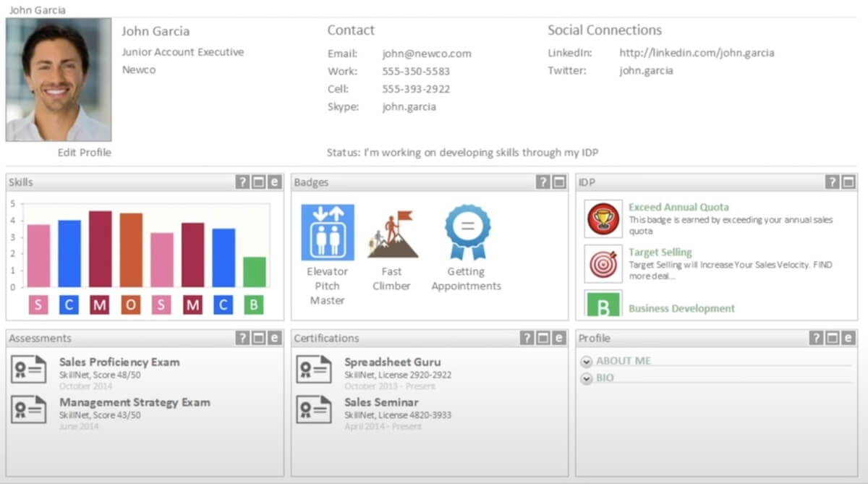Click the Management Strategy Exam certificate icon

[29, 409]
